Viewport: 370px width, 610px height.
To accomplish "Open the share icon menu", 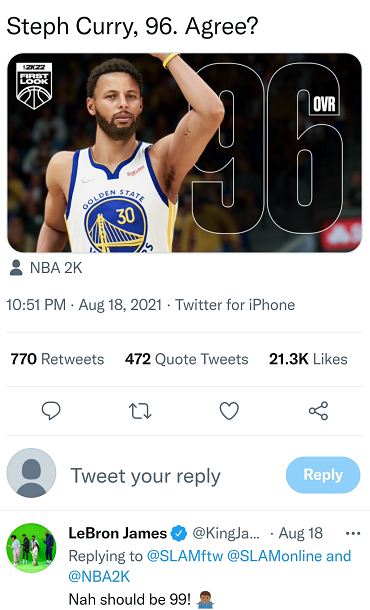I will click(318, 411).
